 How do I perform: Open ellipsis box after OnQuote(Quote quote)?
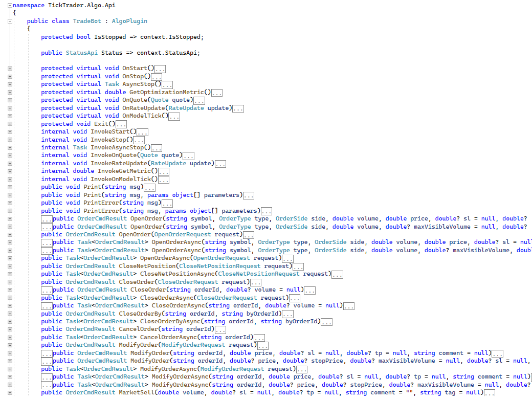coord(199,101)
